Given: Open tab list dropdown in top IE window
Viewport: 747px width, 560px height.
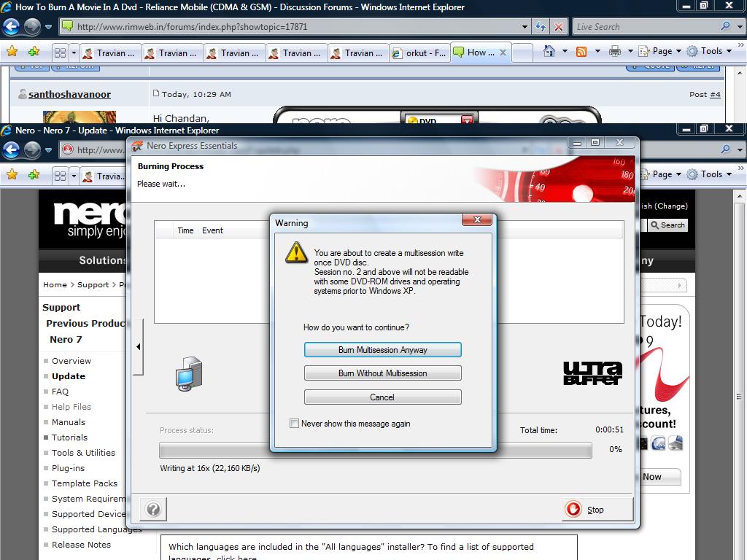Looking at the screenshot, I should click(x=74, y=52).
